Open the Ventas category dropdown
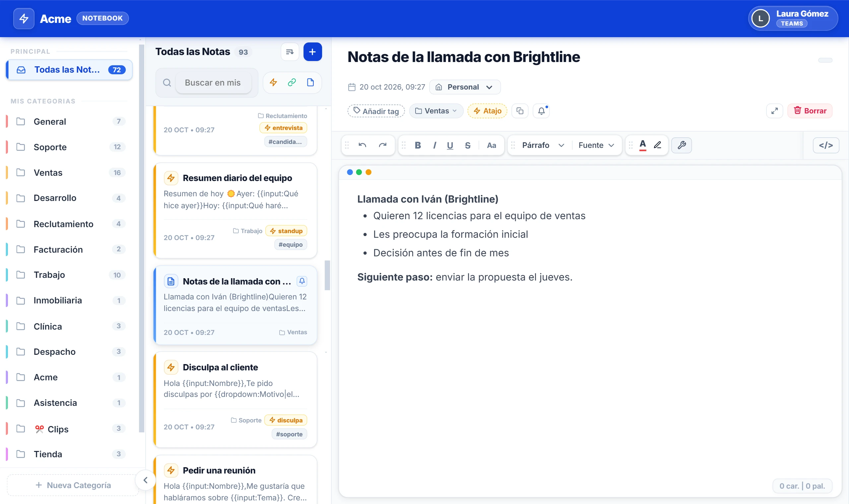Viewport: 849px width, 504px height. tap(436, 111)
